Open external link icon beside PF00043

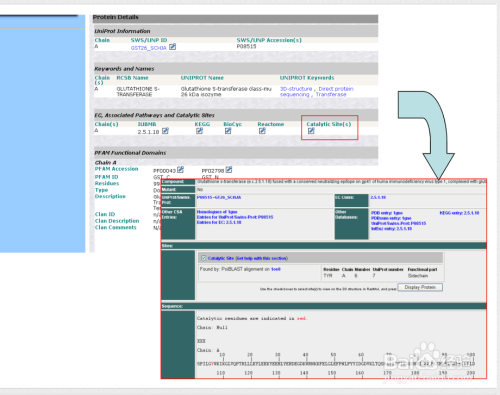[x=180, y=170]
